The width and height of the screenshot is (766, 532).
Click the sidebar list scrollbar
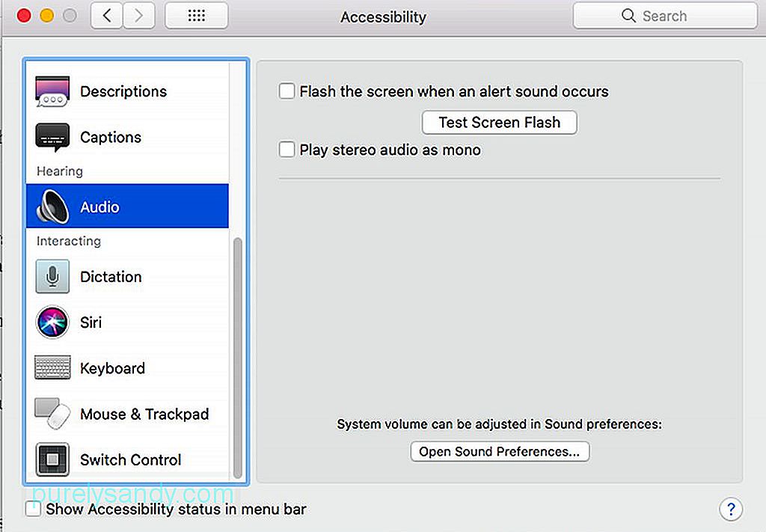pyautogui.click(x=238, y=358)
